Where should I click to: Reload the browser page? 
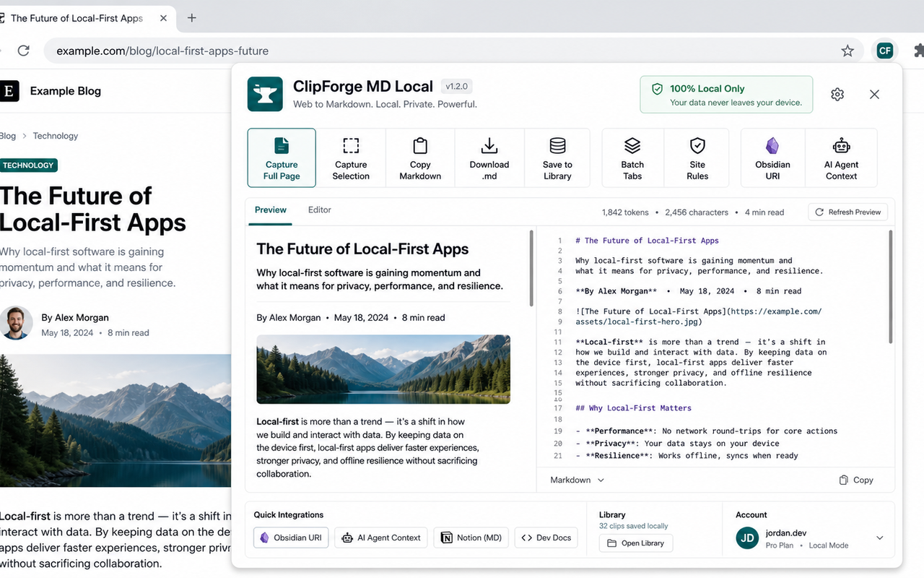coord(23,51)
